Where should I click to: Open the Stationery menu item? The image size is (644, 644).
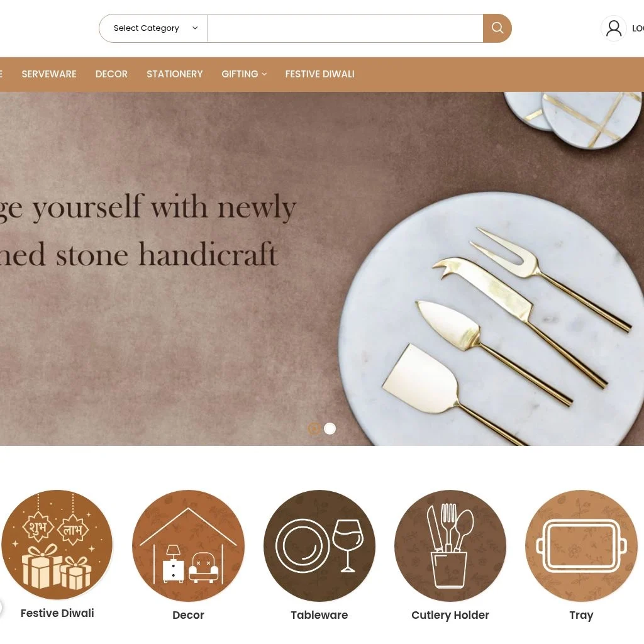click(175, 74)
